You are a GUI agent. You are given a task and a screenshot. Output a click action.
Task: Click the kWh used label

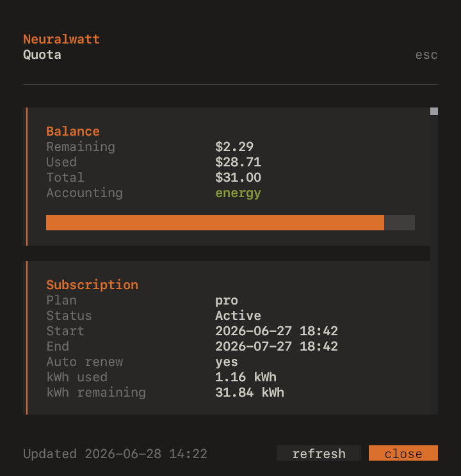pyautogui.click(x=77, y=377)
